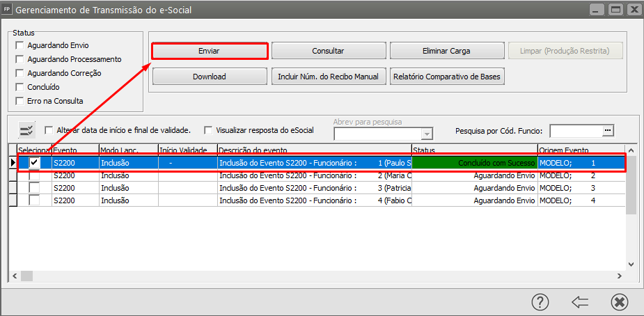The height and width of the screenshot is (316, 644).
Task: Check Concluído status filter
Action: click(x=19, y=88)
